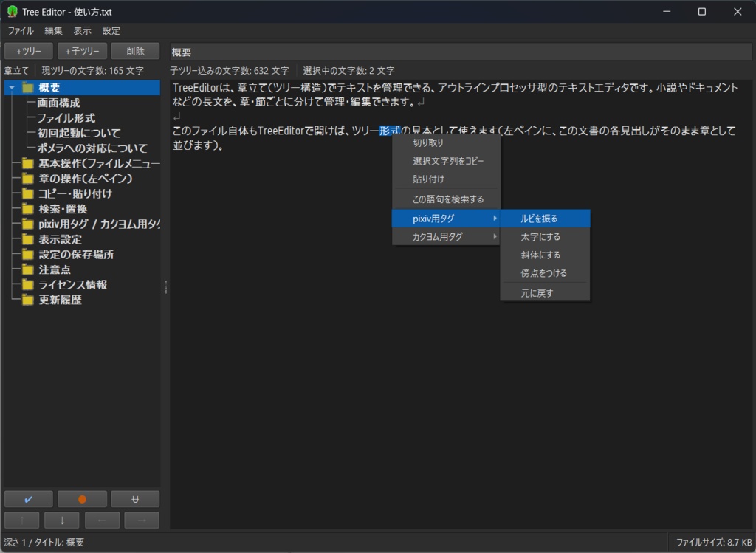This screenshot has height=553, width=756.
Task: Select 画面構成 tree item
Action: 58,103
